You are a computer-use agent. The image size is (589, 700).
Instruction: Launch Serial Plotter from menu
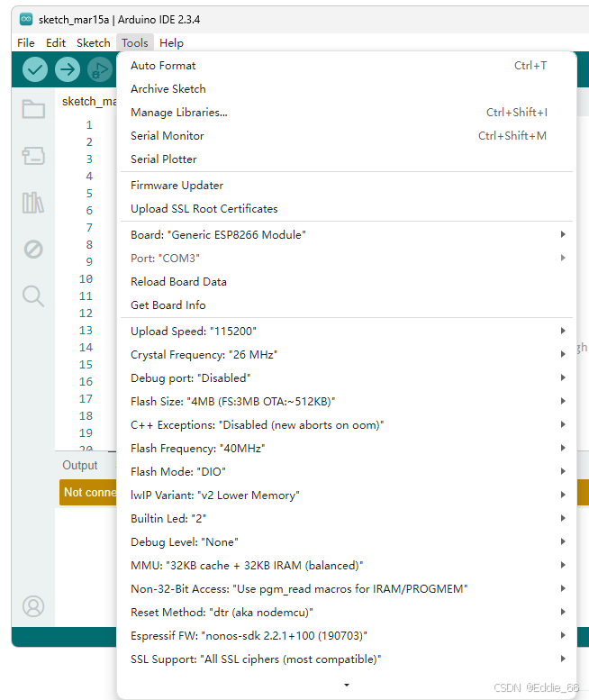tap(347, 159)
